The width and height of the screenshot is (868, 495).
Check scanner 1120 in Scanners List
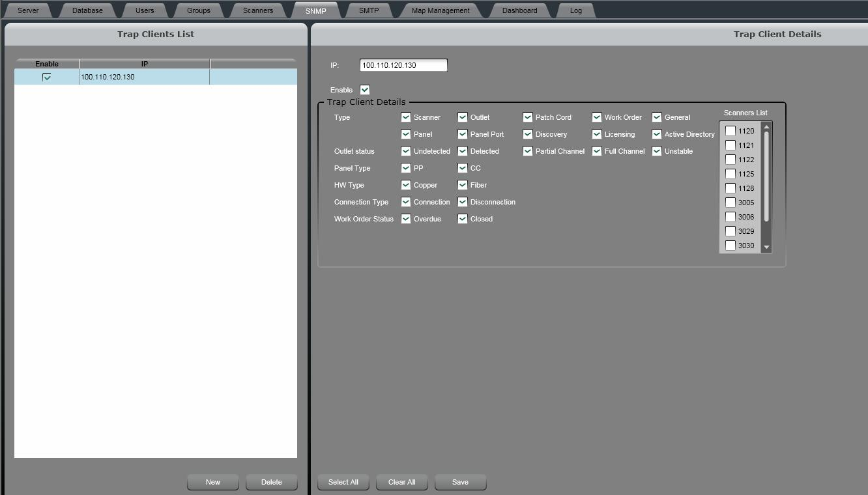tap(731, 131)
